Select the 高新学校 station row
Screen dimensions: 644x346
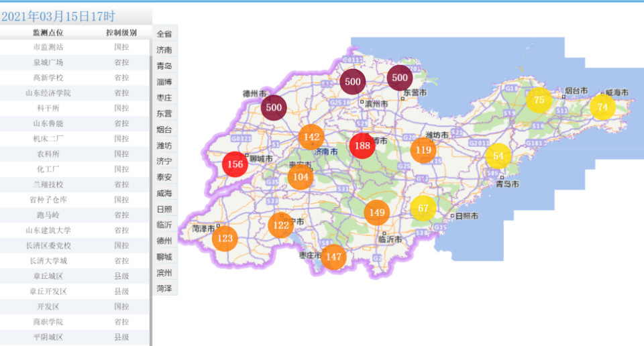[x=74, y=78]
